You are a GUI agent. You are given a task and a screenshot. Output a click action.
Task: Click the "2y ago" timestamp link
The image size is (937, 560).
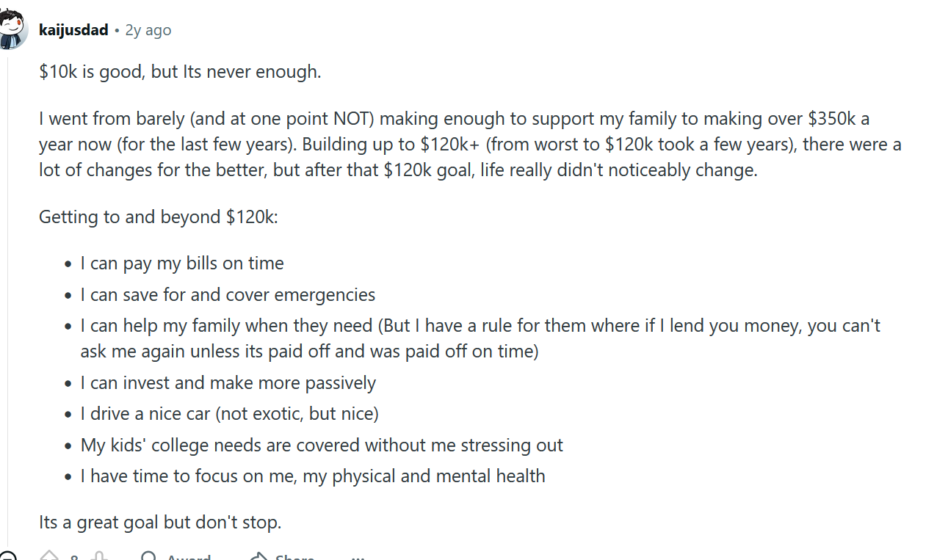pyautogui.click(x=148, y=30)
